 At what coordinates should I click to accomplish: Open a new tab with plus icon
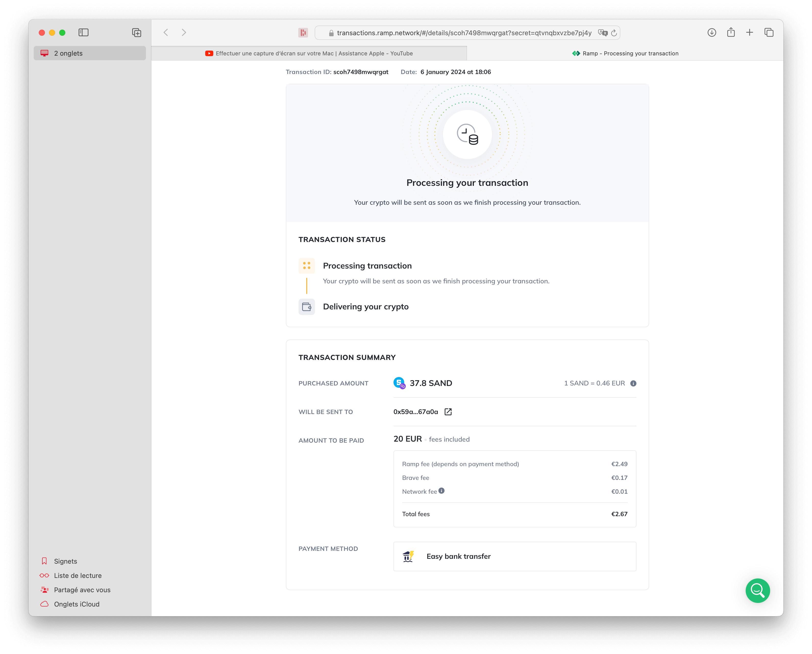point(749,32)
